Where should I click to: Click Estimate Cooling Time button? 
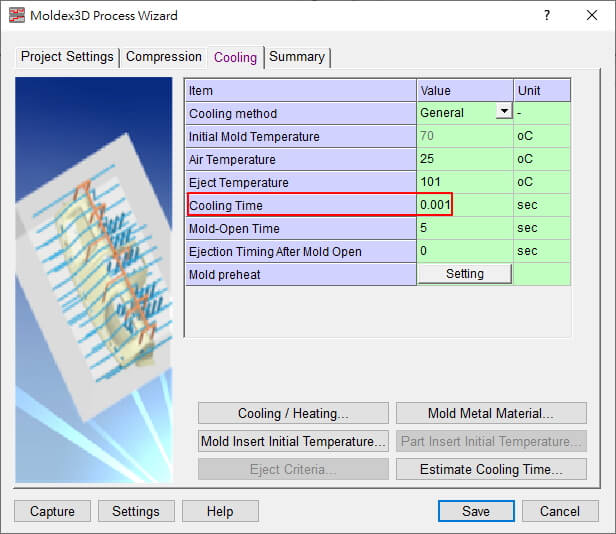coord(491,469)
